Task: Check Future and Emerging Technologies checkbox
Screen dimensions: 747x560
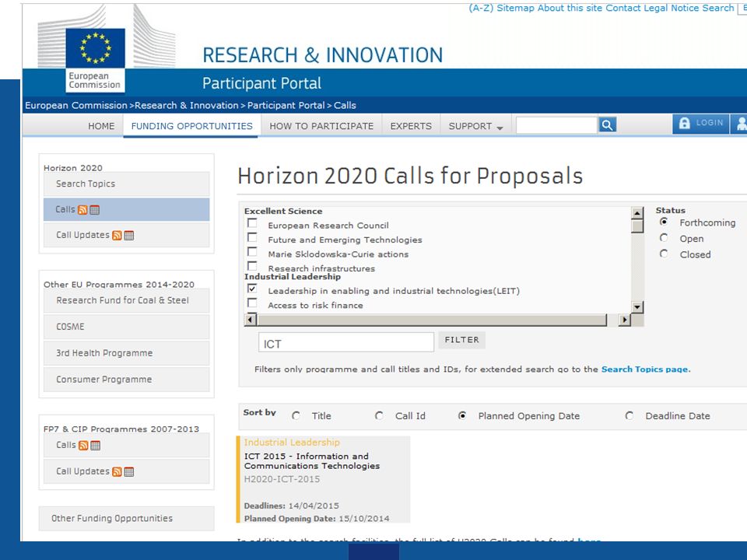Action: [252, 237]
